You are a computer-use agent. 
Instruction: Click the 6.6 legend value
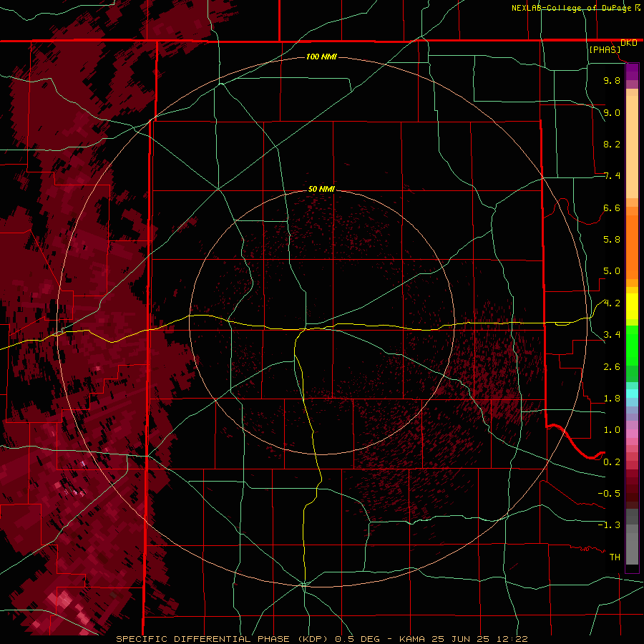pos(612,208)
